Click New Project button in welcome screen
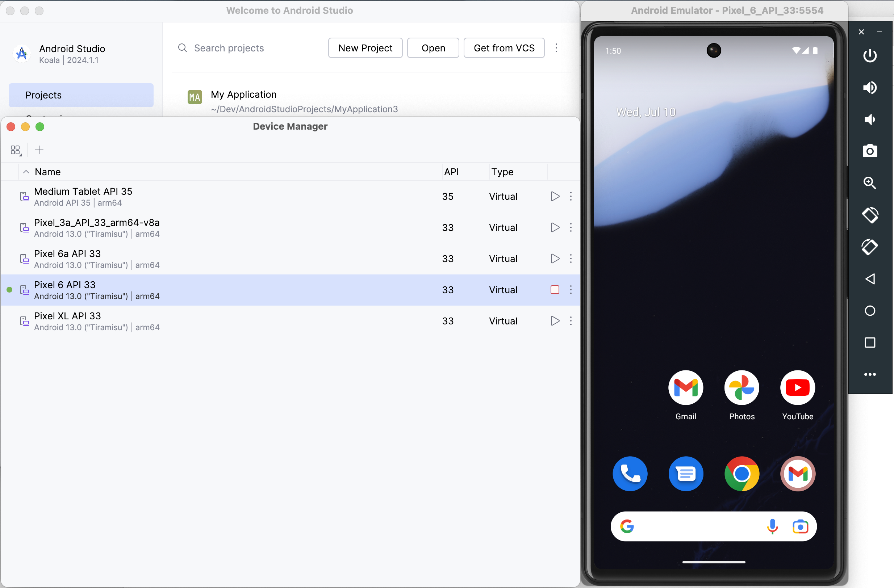 click(x=365, y=47)
